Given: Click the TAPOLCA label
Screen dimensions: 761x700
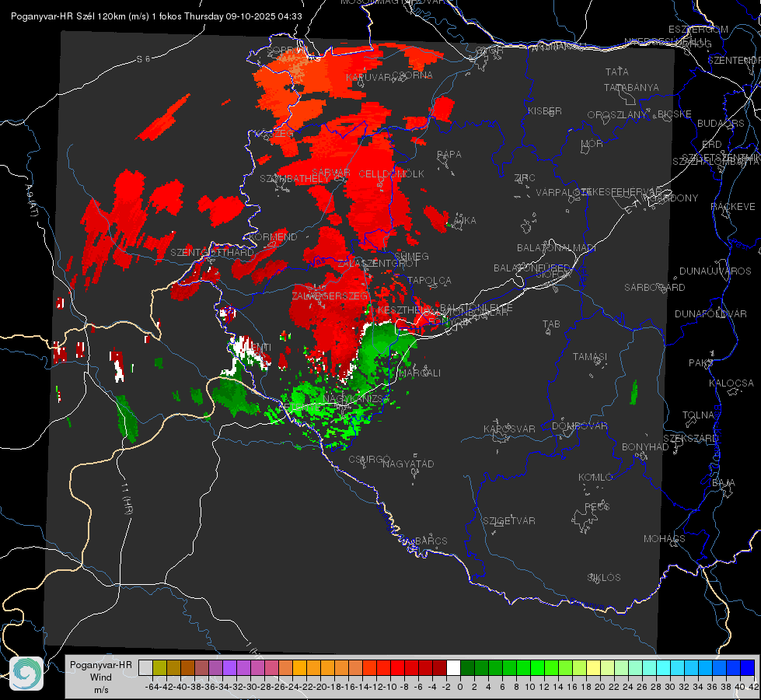Looking at the screenshot, I should (x=430, y=281).
